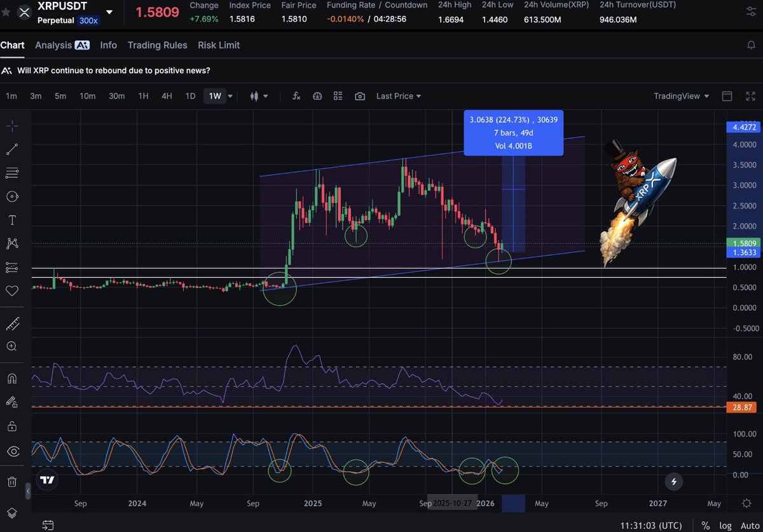Screen dimensions: 763x532
Task: Select the 1D timeframe
Action: tap(190, 96)
